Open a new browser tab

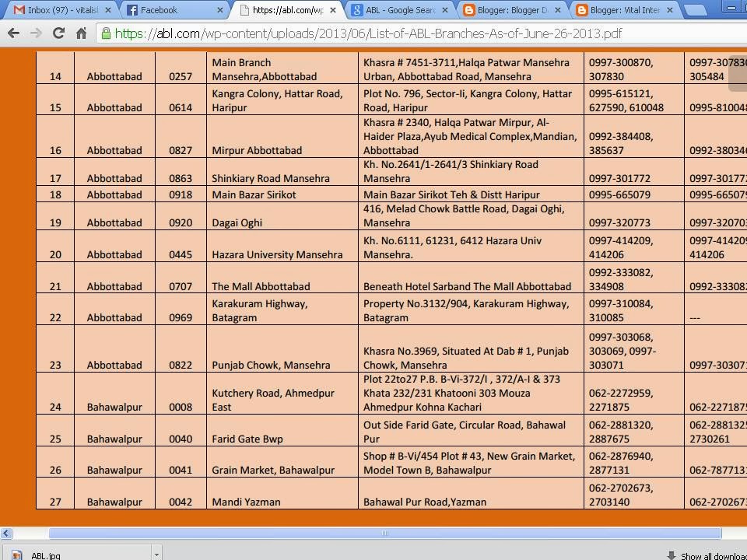click(x=695, y=10)
